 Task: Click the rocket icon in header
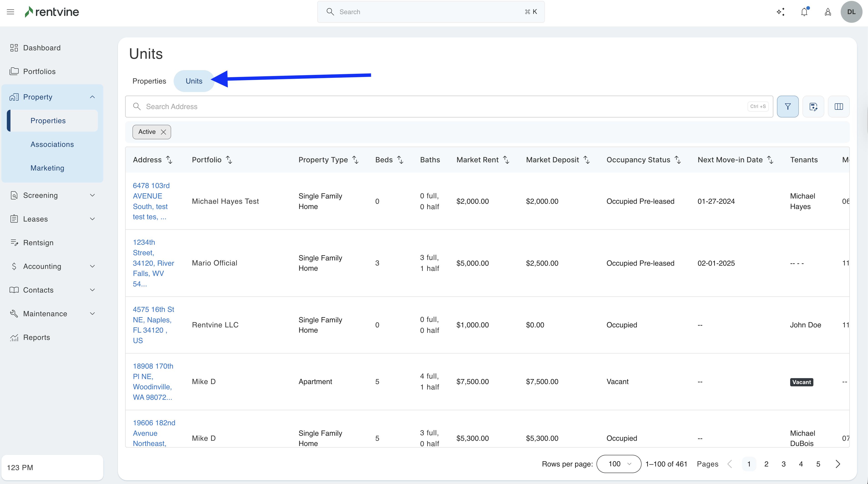[x=828, y=12]
